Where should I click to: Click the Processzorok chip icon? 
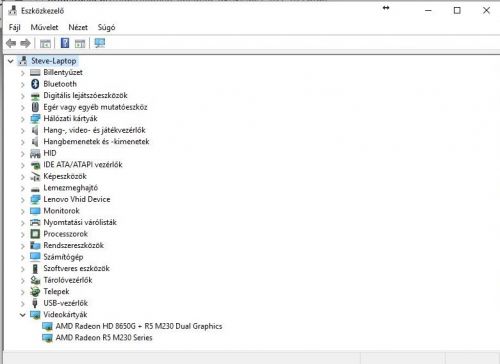click(x=35, y=234)
